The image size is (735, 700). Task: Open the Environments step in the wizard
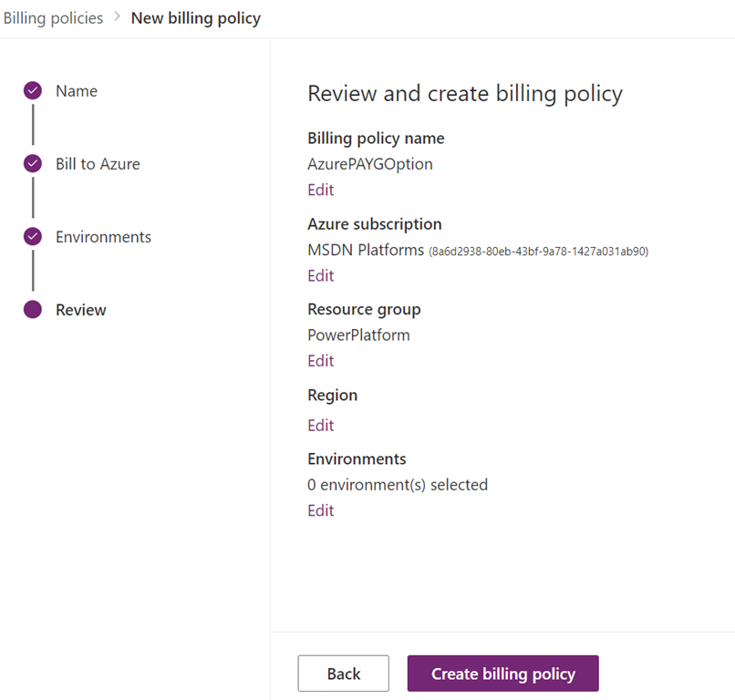(x=103, y=237)
